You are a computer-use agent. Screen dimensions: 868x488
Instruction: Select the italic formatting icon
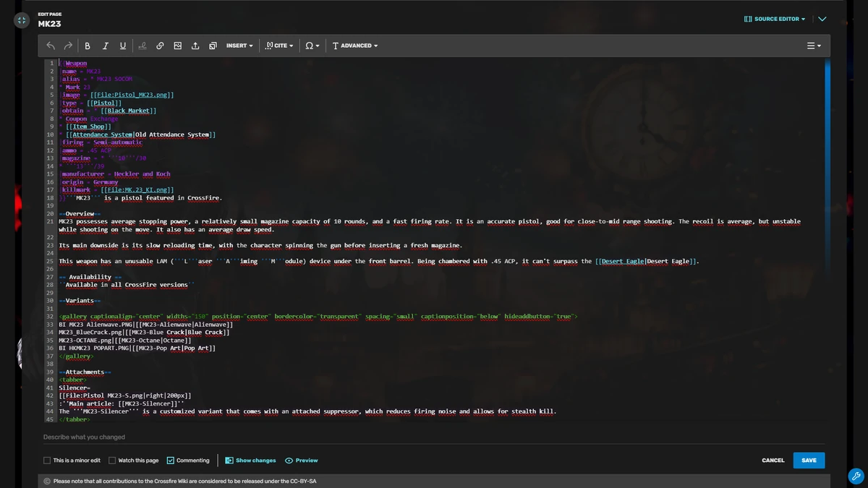[x=105, y=45]
